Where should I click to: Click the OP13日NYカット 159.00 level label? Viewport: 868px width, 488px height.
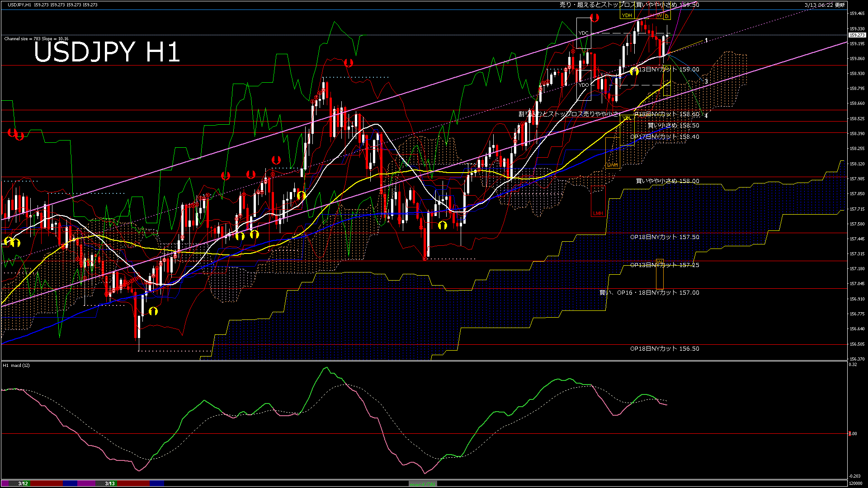665,70
